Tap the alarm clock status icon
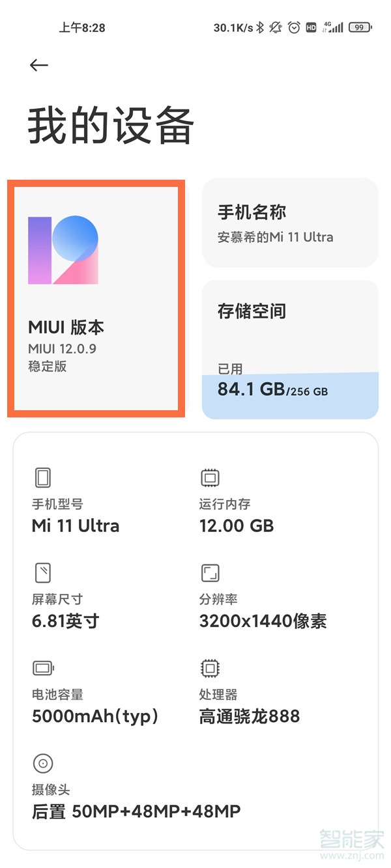The height and width of the screenshot is (868, 391). [x=294, y=27]
